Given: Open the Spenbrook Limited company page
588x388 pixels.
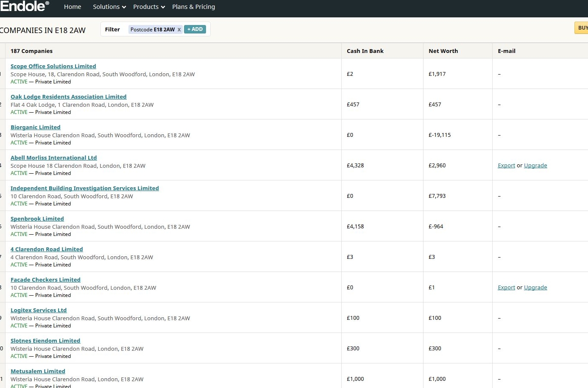Looking at the screenshot, I should (x=37, y=219).
